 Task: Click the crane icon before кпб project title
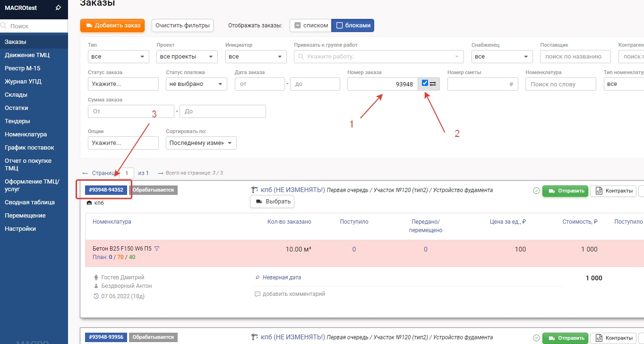pos(255,190)
